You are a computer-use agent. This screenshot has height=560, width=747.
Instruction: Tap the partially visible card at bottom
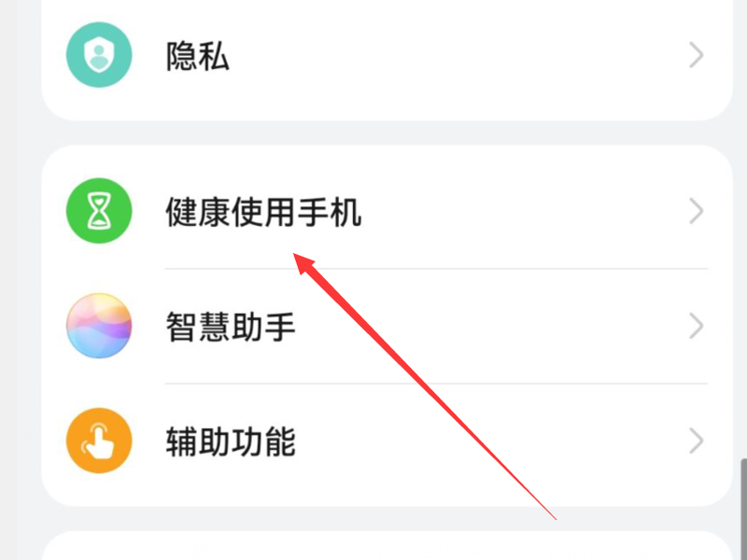coord(387,546)
